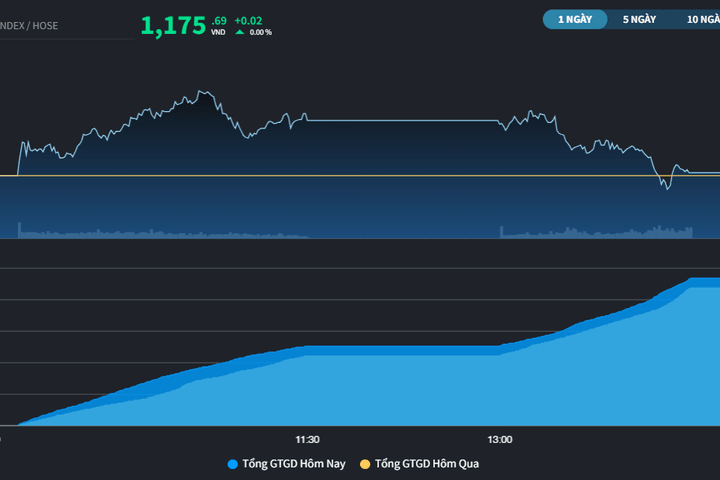Toggle Tổng GTGD Hôm Qua legend series
The image size is (720, 480).
[x=419, y=464]
